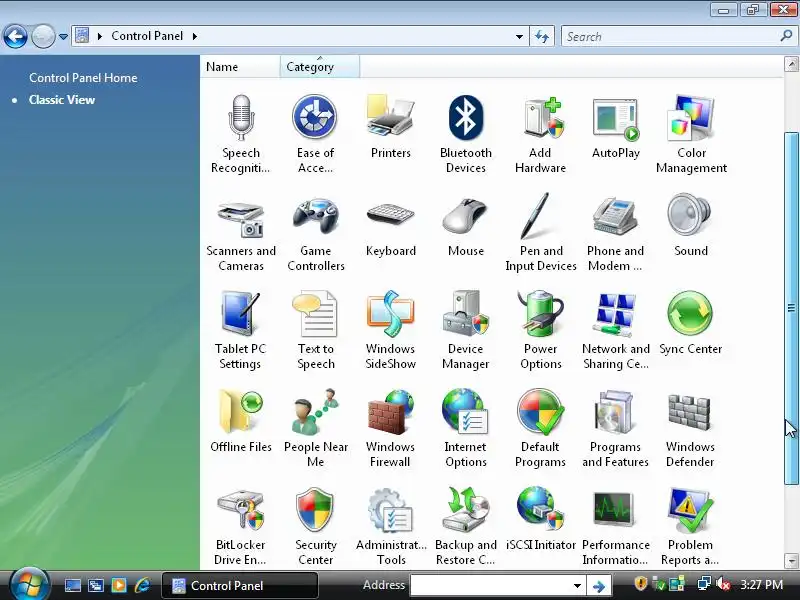
Task: Open Windows SideShow
Action: tap(390, 331)
